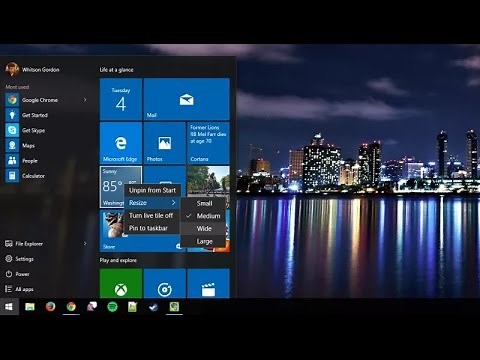Viewport: 480px width, 360px height.
Task: Open the Cortana news tile
Action: tap(208, 143)
